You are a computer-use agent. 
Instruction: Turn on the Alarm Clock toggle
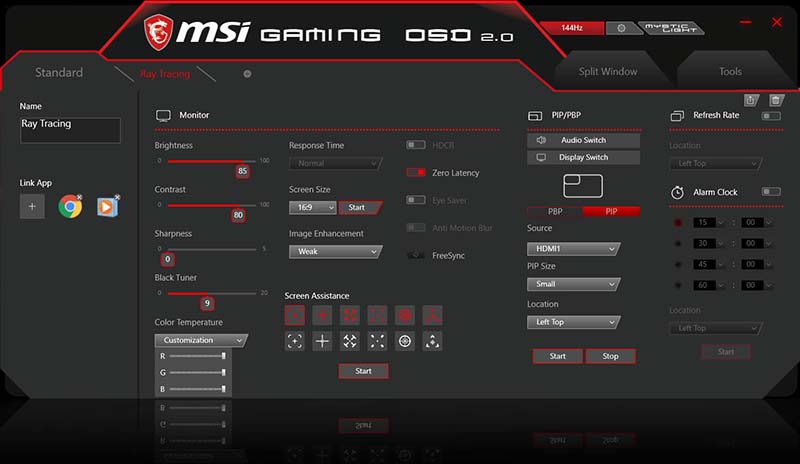(771, 191)
